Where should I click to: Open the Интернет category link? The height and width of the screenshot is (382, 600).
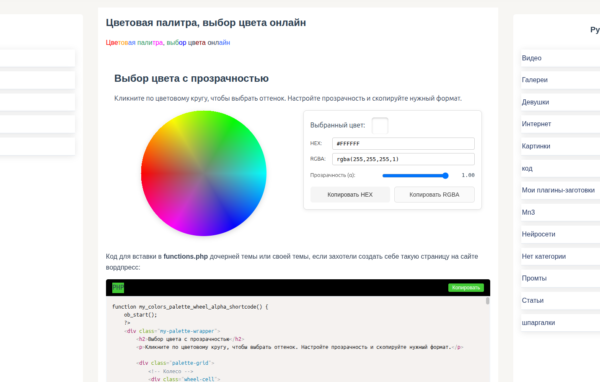[536, 124]
